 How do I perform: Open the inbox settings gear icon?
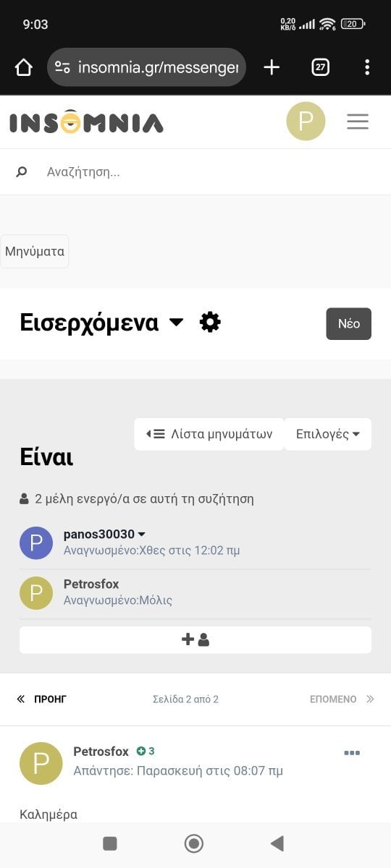210,322
